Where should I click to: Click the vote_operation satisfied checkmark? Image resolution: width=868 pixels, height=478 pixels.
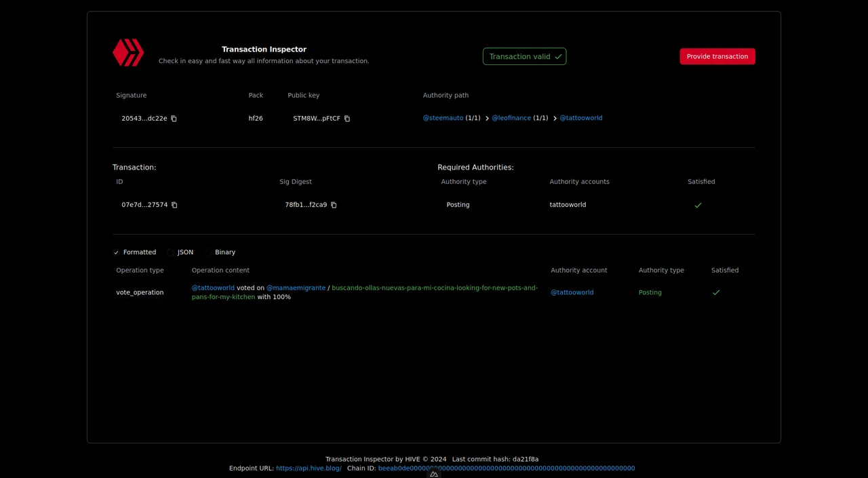click(x=716, y=292)
